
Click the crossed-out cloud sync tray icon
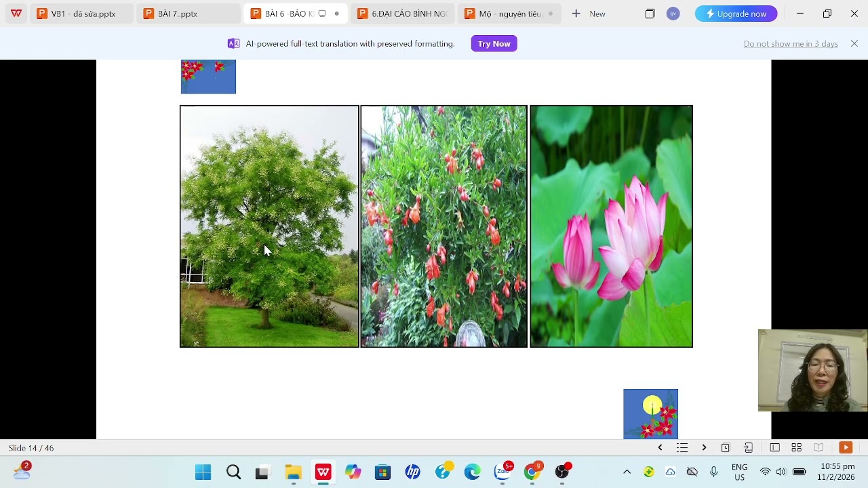click(692, 472)
